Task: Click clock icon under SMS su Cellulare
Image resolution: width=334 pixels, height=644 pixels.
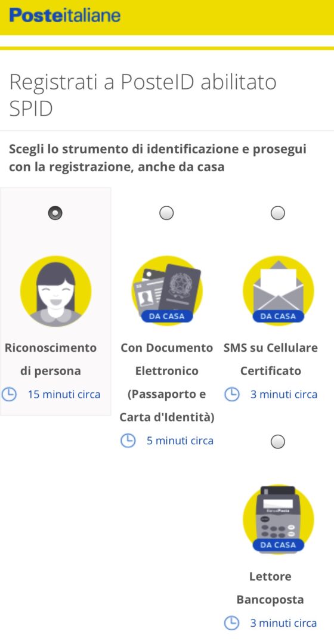Action: point(231,394)
